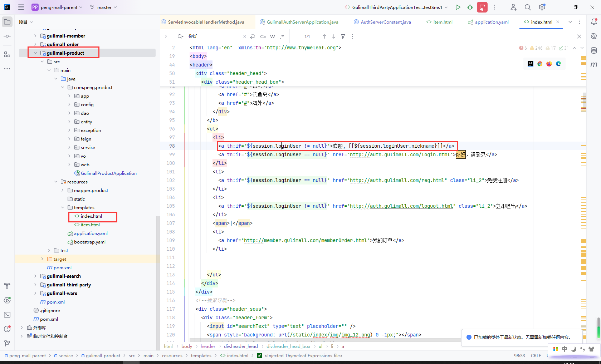Open the Database tool window
Image resolution: width=601 pixels, height=364 pixels.
click(594, 50)
